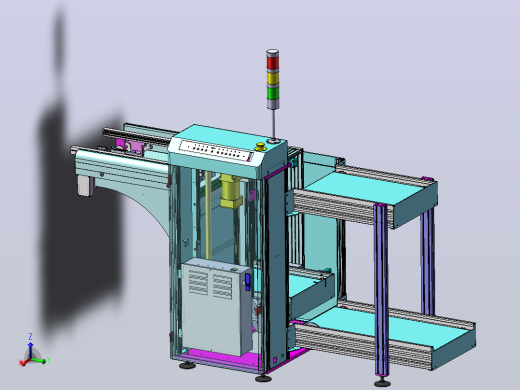Screen dimensions: 520x390
Task: Click the green Y axis of the triad
Action: [40, 360]
